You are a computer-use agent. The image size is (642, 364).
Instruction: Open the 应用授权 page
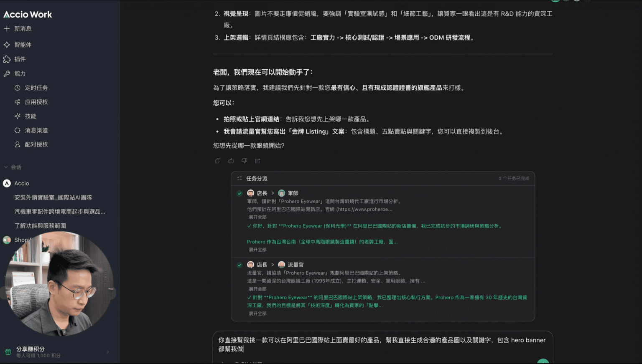36,102
